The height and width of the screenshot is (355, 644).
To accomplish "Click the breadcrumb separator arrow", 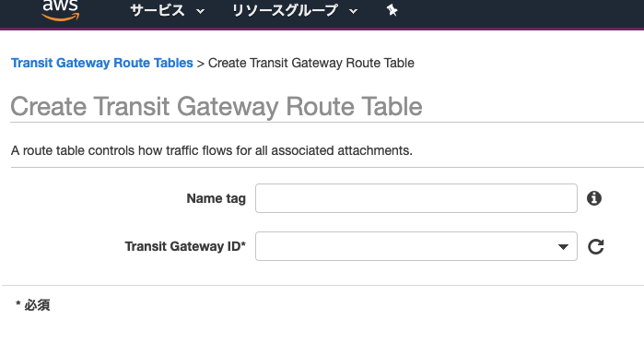I will 201,64.
